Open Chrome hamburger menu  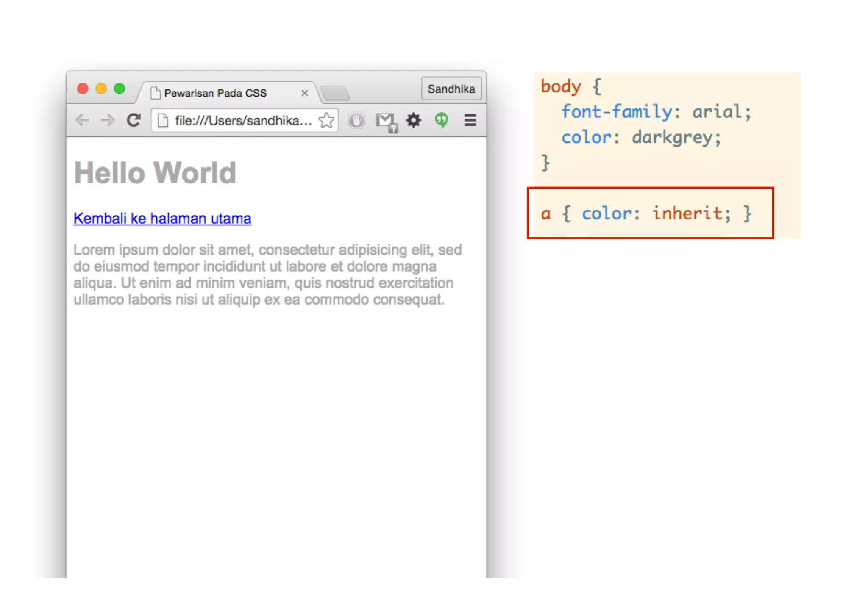coord(470,120)
